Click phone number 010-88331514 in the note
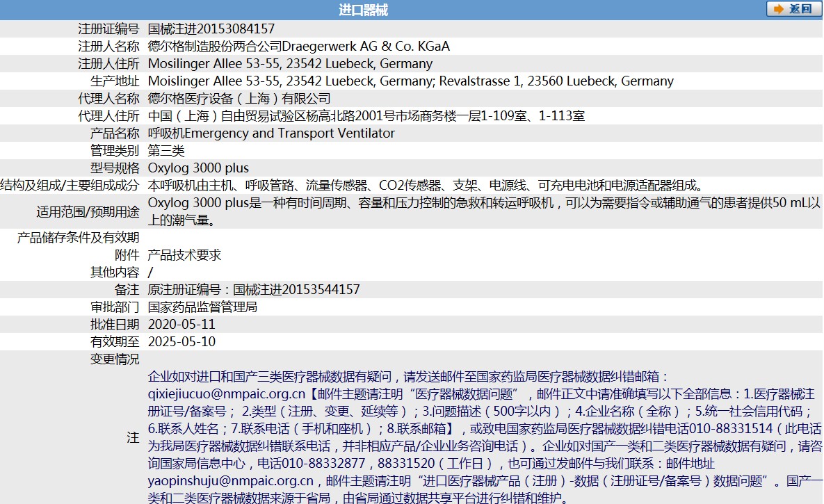The image size is (824, 504). pos(731,428)
